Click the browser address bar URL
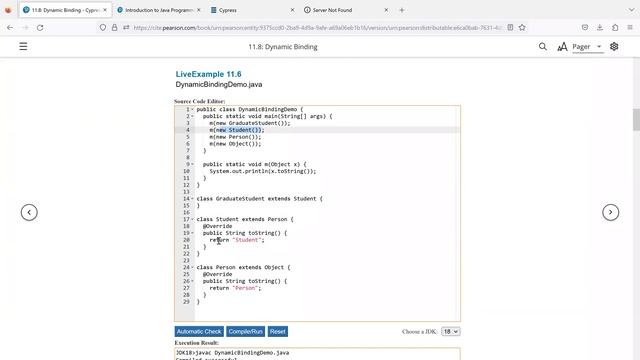The image size is (640, 360). [x=318, y=27]
